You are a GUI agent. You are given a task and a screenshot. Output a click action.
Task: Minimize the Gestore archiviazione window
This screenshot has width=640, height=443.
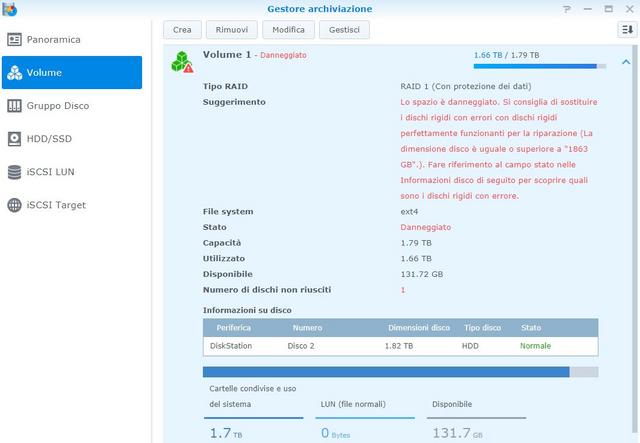[x=588, y=9]
